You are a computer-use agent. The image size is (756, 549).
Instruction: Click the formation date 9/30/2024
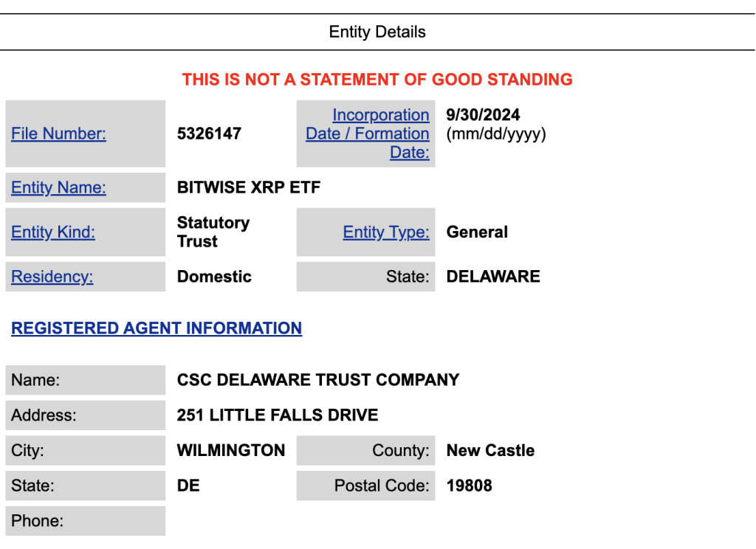pos(483,115)
